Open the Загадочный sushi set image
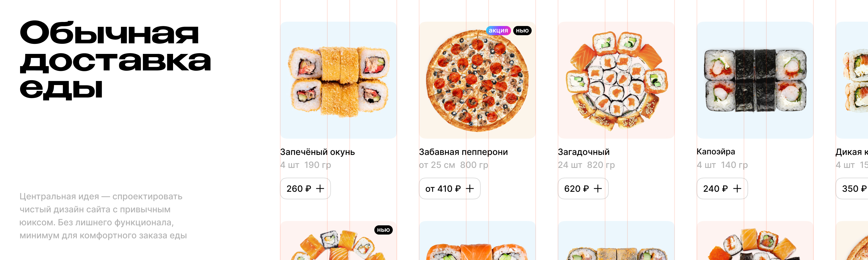Viewport: 868px width, 260px height. [x=616, y=80]
